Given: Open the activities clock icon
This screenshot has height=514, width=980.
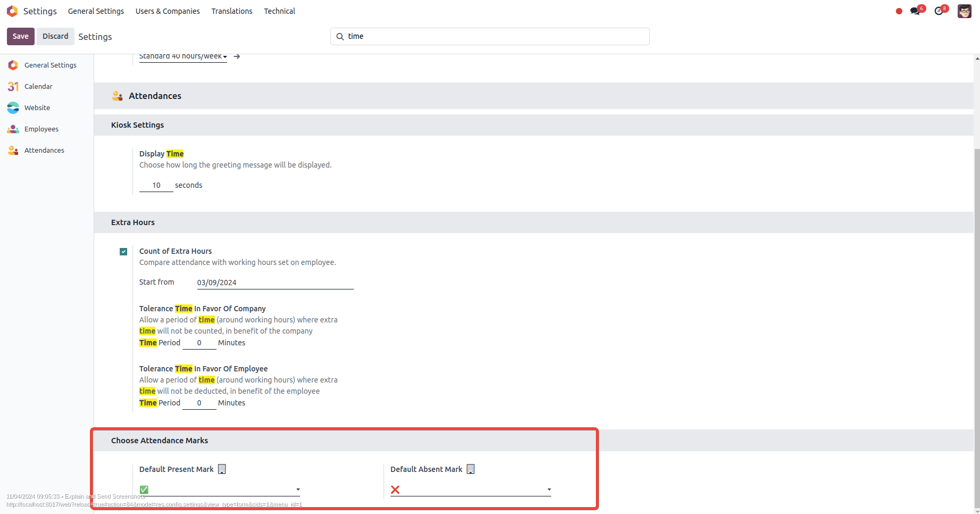Looking at the screenshot, I should click(x=939, y=11).
